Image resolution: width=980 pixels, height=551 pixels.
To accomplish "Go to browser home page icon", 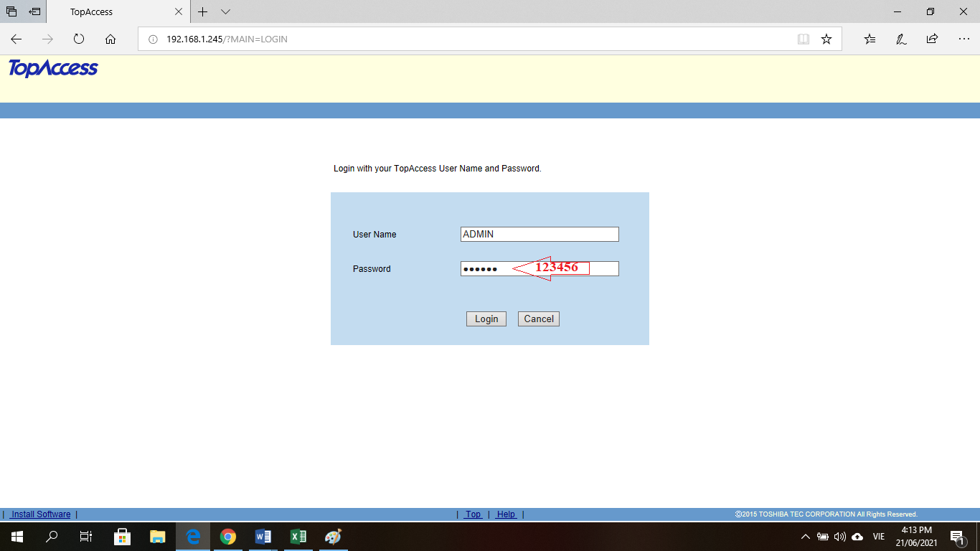I will [x=110, y=39].
